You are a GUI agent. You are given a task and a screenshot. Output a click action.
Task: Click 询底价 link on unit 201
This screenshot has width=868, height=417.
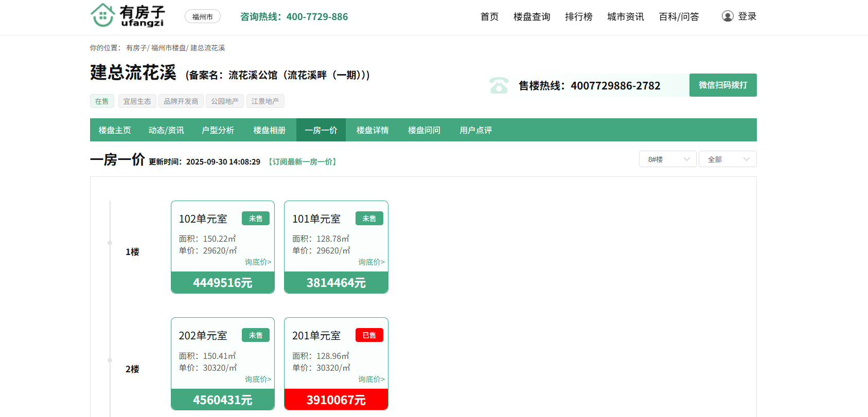371,379
